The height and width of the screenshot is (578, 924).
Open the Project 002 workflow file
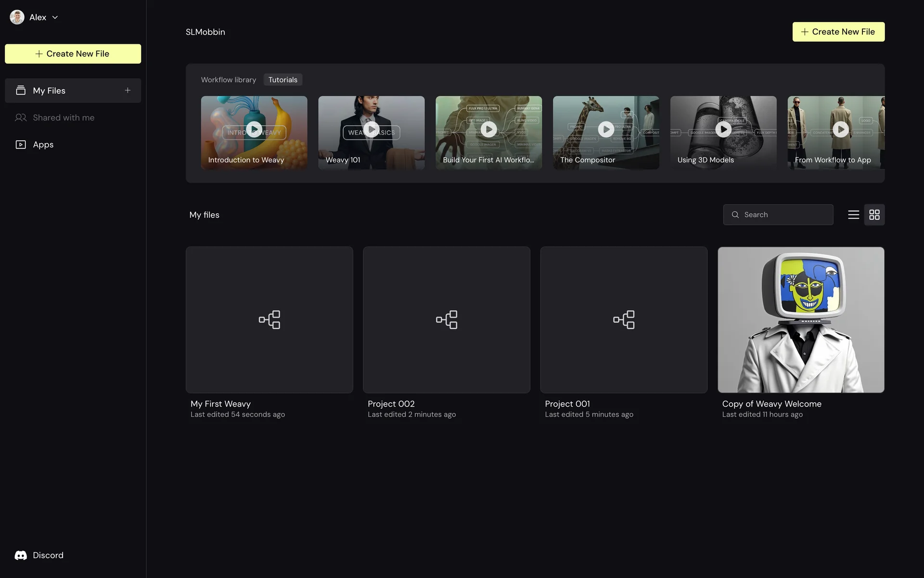(446, 320)
